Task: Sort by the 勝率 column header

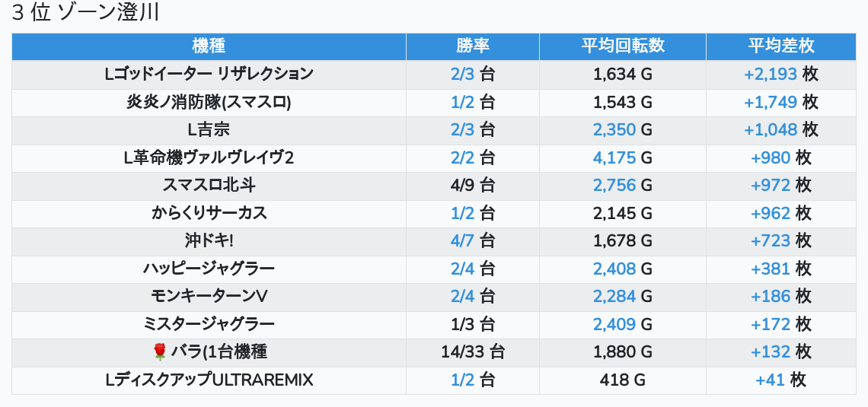Action: 473,46
